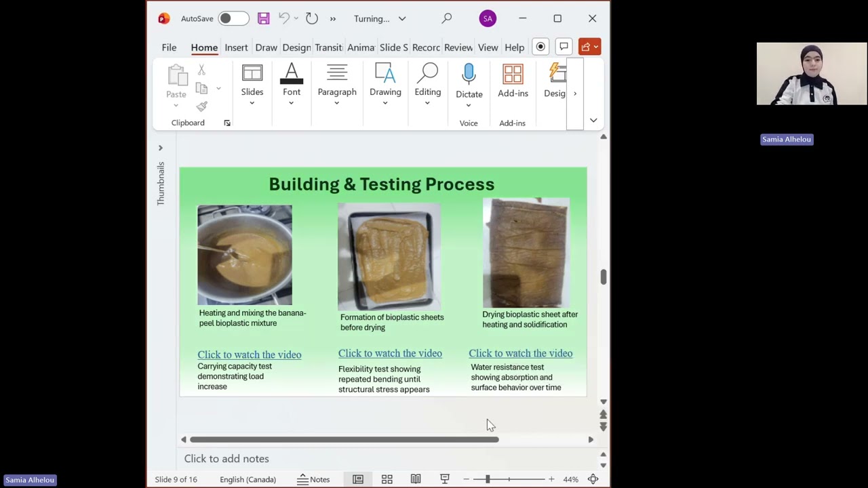The image size is (868, 488).
Task: Click the Copy icon in Clipboard group
Action: (x=201, y=88)
